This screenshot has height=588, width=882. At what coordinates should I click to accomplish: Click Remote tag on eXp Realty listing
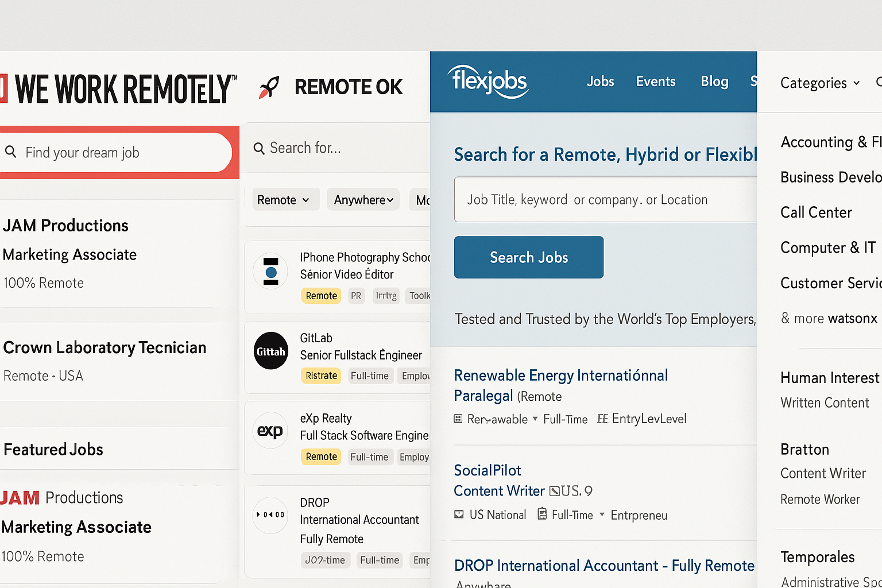coord(321,457)
